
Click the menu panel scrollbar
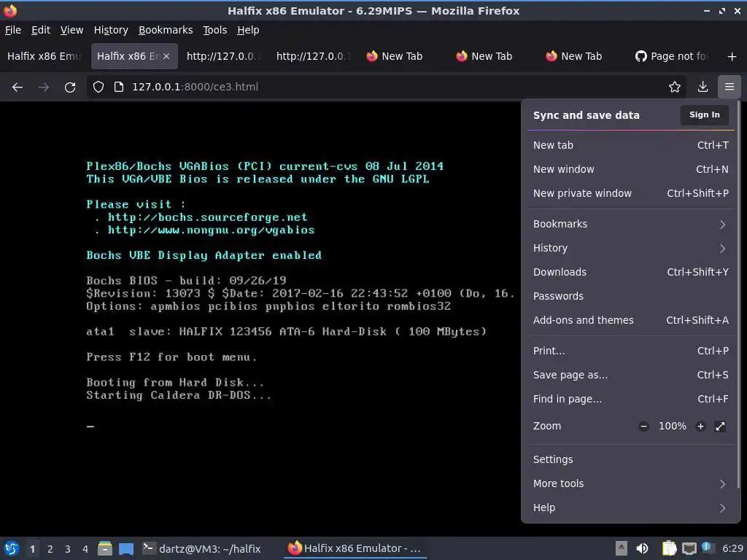coord(739,295)
